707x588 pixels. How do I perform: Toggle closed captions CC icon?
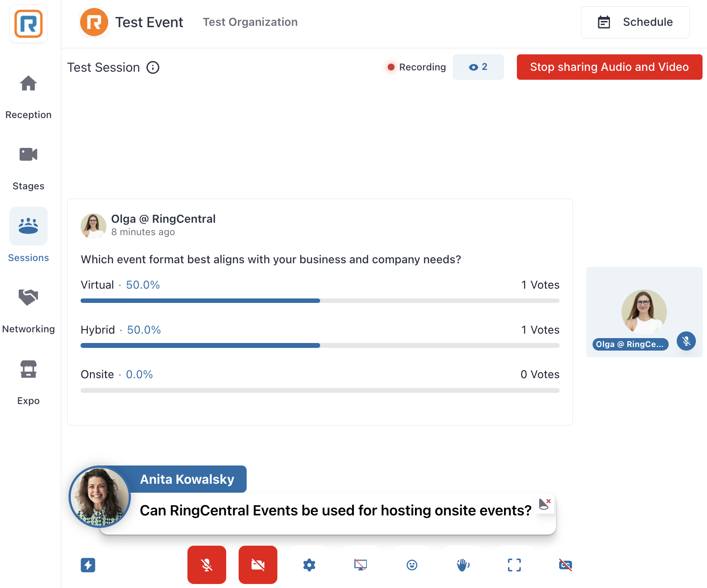point(565,565)
